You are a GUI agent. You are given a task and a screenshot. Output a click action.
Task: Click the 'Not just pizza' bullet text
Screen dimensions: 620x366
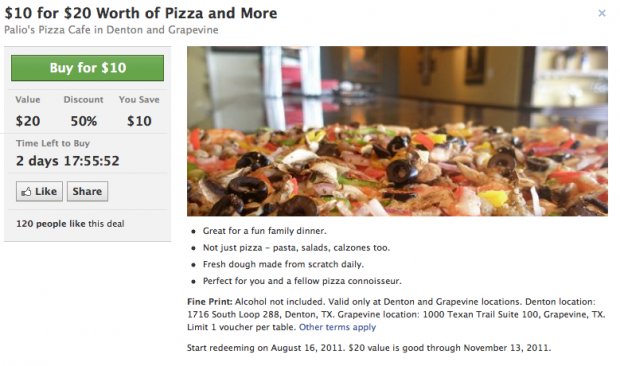tap(296, 248)
